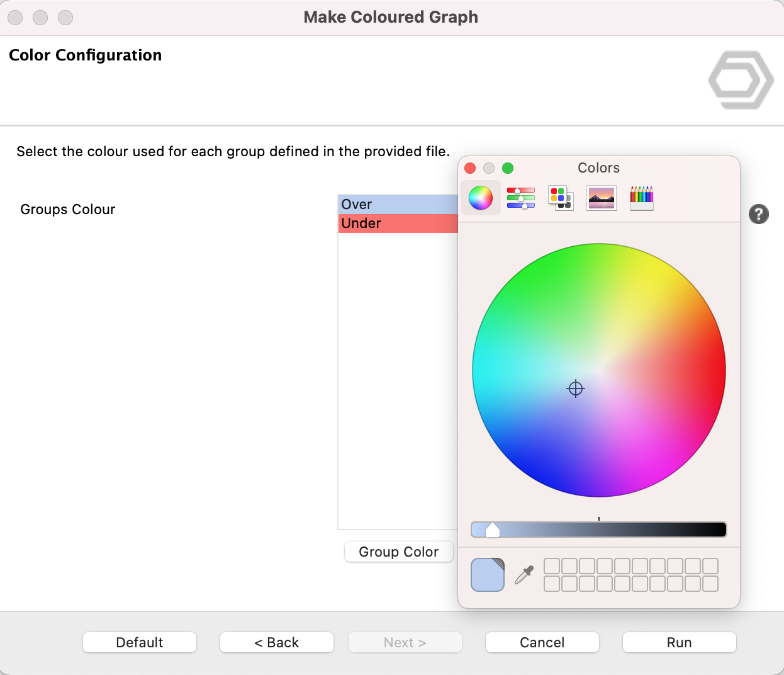Select the color wheel picker tab
Viewport: 784px width, 675px height.
click(481, 198)
